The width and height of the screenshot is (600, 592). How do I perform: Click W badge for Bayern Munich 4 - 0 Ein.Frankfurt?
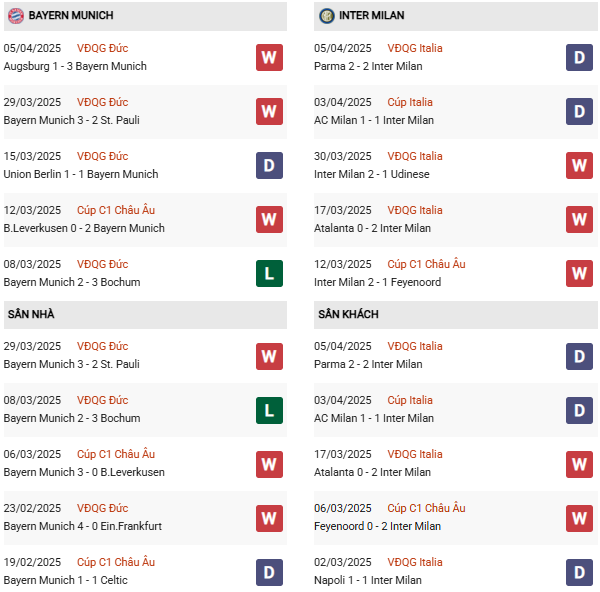point(269,517)
